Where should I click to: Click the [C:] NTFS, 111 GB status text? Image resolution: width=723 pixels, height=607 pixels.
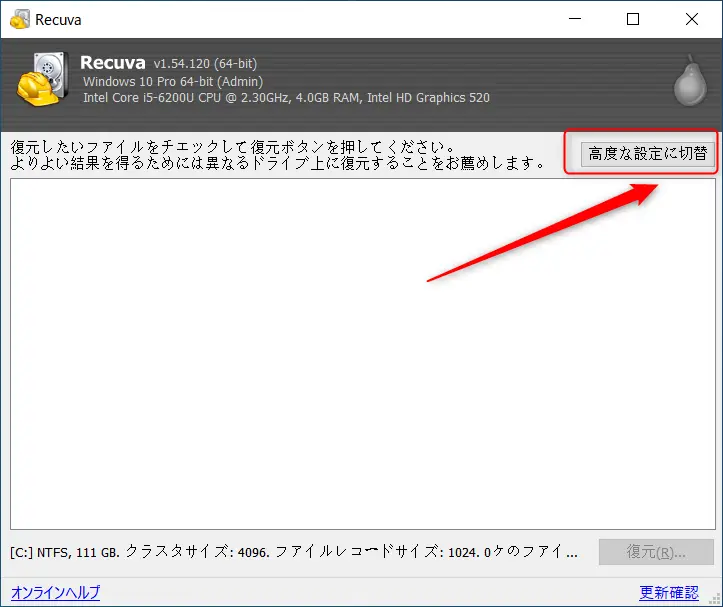[294, 552]
